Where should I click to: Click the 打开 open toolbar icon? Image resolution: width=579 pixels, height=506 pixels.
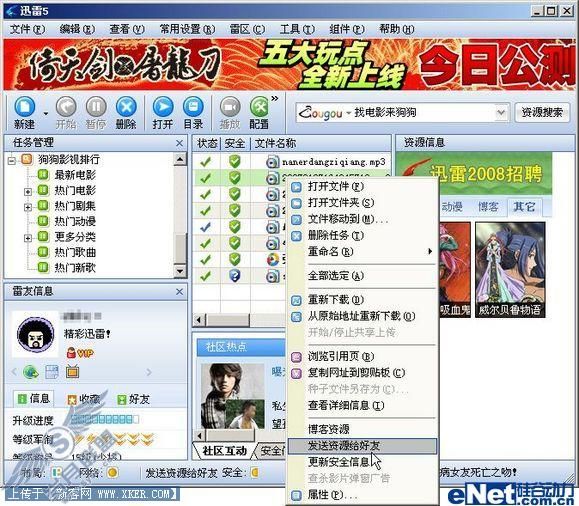pyautogui.click(x=163, y=107)
